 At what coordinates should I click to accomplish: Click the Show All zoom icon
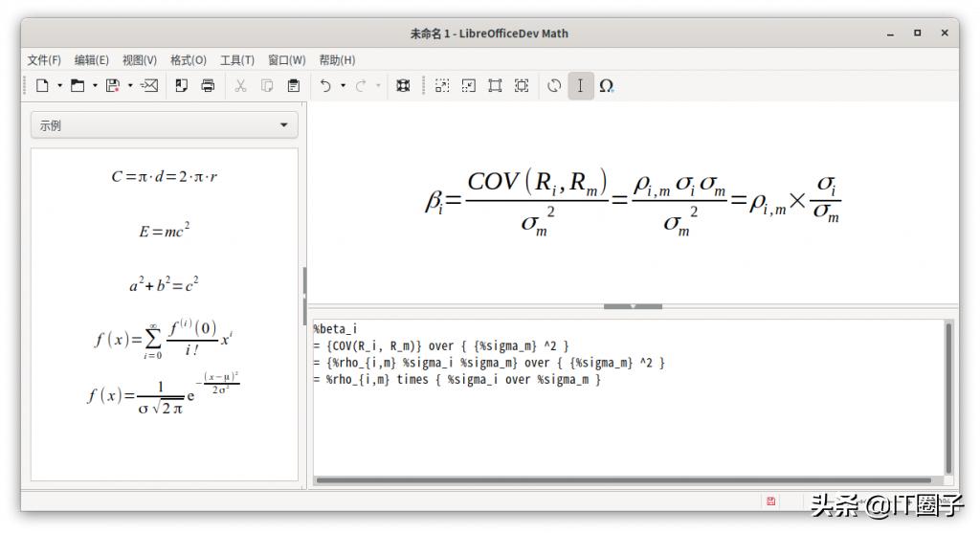tap(522, 86)
